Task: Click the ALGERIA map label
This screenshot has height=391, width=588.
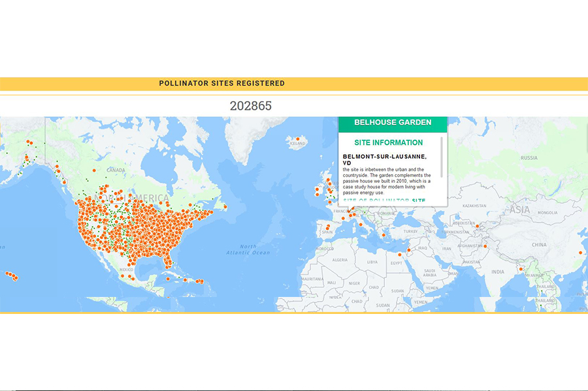Action: [340, 260]
